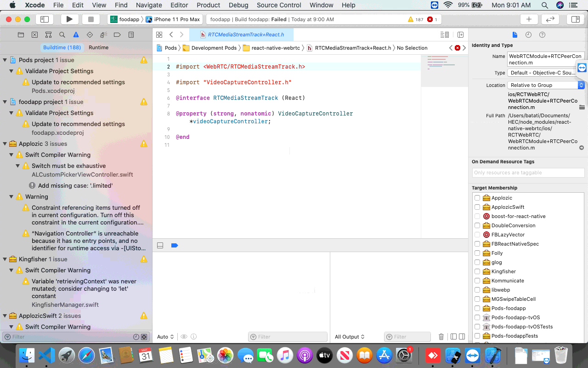The width and height of the screenshot is (588, 368).
Task: Open the Location popup showing Relative to Group
Action: 545,85
